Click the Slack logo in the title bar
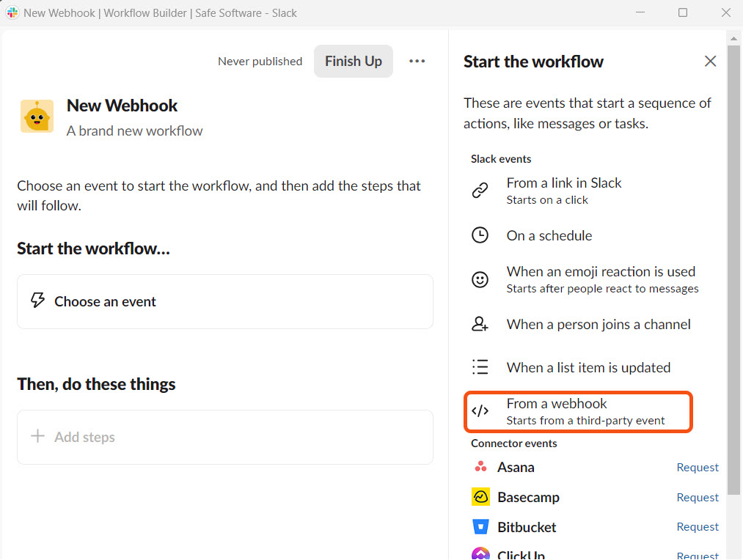This screenshot has width=743, height=560. (12, 12)
